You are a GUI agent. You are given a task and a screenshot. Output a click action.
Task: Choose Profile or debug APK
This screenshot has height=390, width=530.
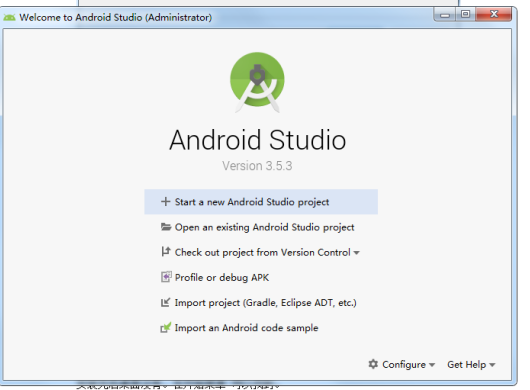click(222, 277)
